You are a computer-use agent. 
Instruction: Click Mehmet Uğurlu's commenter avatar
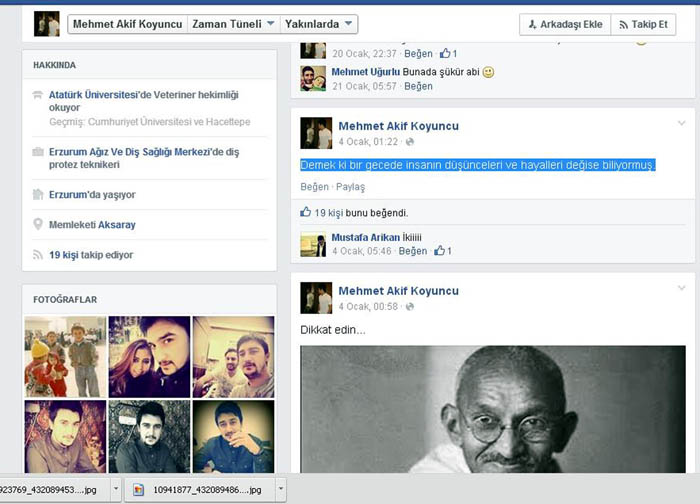click(313, 78)
